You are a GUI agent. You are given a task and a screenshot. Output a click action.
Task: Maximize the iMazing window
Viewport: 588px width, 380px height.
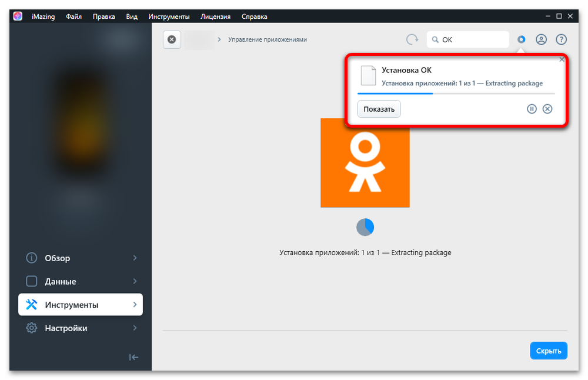pos(559,16)
